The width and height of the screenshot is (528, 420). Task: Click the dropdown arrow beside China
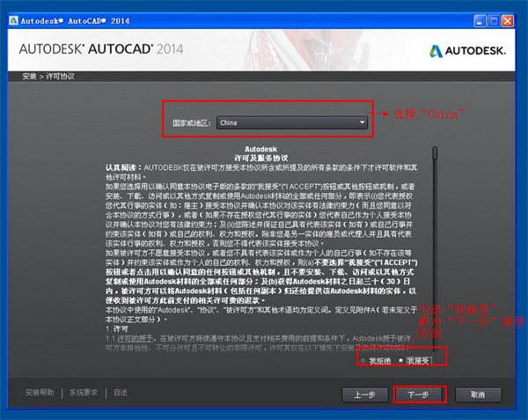pyautogui.click(x=362, y=122)
